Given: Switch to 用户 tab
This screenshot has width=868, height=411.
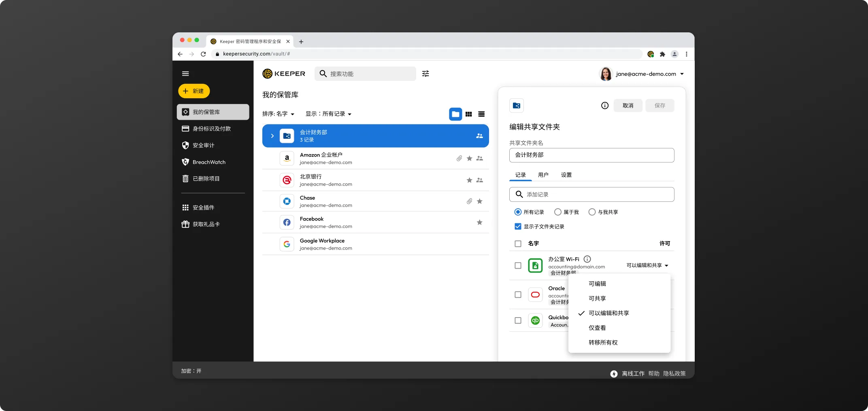Looking at the screenshot, I should click(543, 175).
